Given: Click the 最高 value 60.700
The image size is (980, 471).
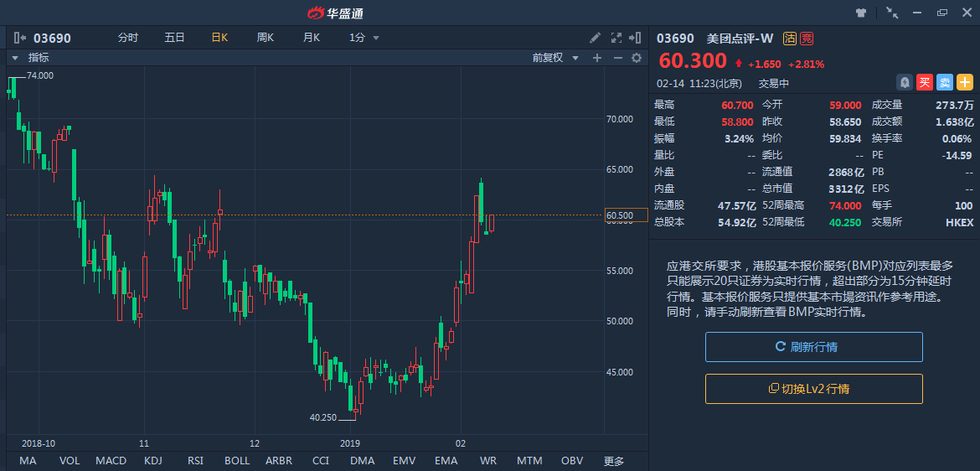Looking at the screenshot, I should pyautogui.click(x=738, y=105).
